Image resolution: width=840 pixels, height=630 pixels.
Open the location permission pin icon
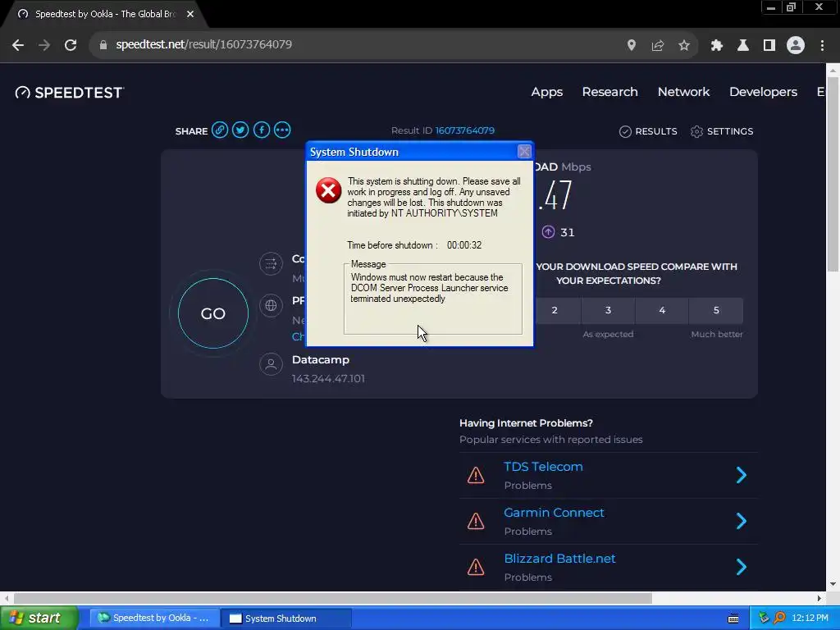[632, 45]
